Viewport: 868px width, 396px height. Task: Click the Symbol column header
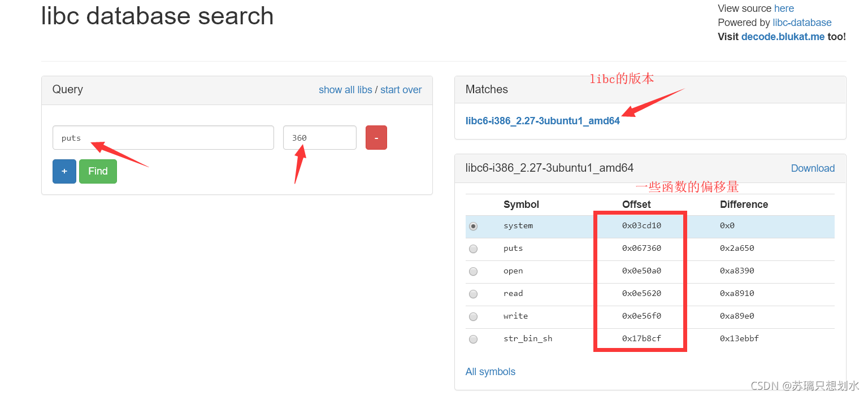coord(521,204)
